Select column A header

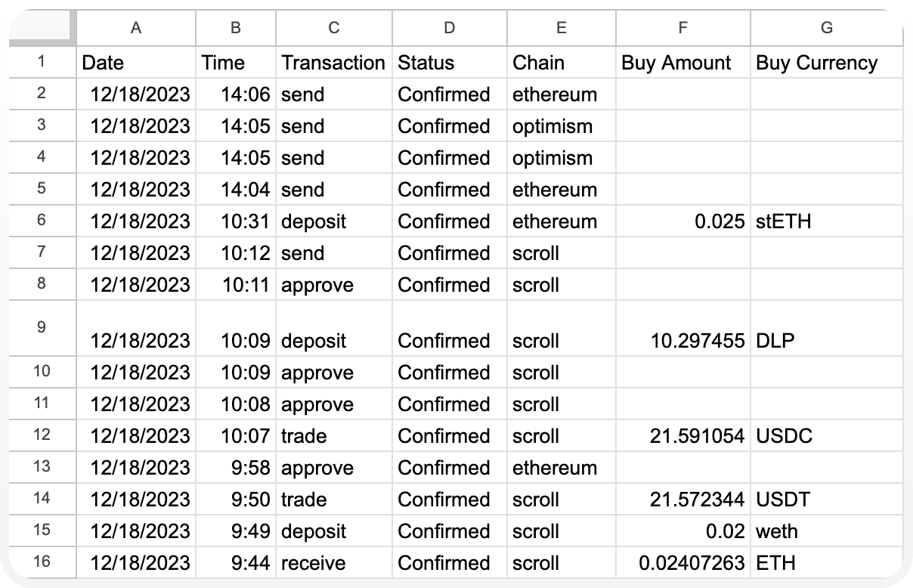(x=136, y=27)
